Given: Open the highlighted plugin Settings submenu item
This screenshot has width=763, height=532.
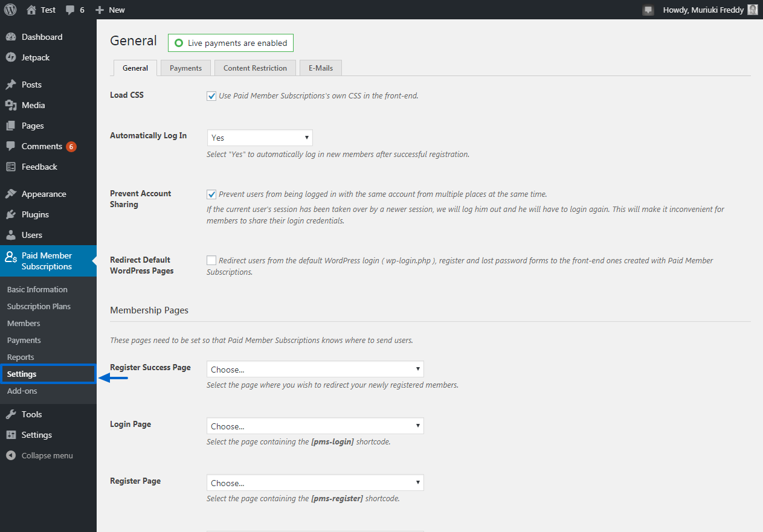Looking at the screenshot, I should tap(48, 374).
